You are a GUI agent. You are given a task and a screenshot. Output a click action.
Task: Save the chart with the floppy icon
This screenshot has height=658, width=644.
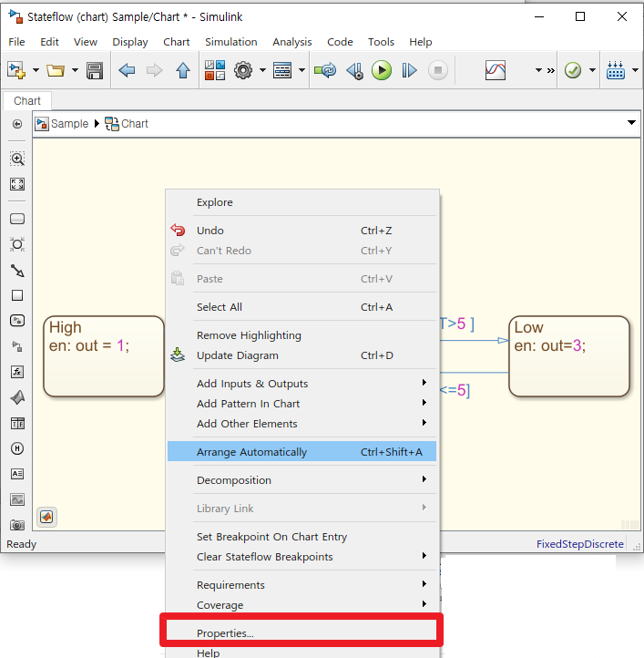[95, 70]
